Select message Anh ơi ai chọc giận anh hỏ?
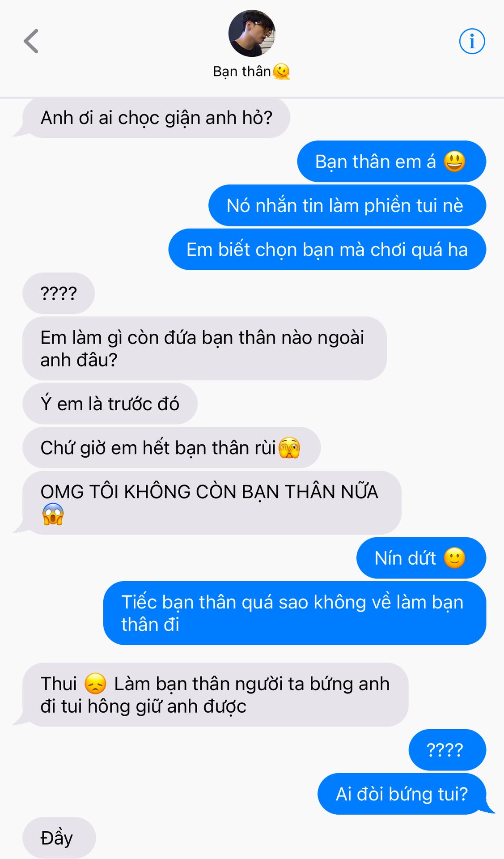The image size is (504, 859). coord(156,118)
